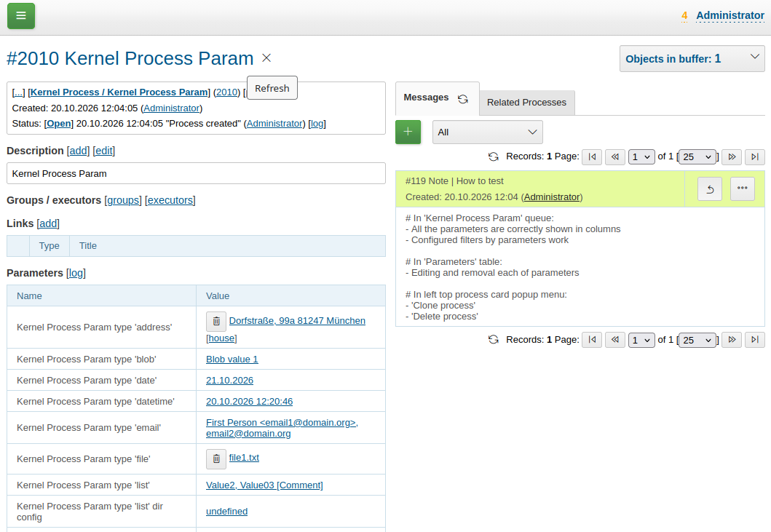
Task: Edit the date value 21.10.2026
Action: (229, 381)
